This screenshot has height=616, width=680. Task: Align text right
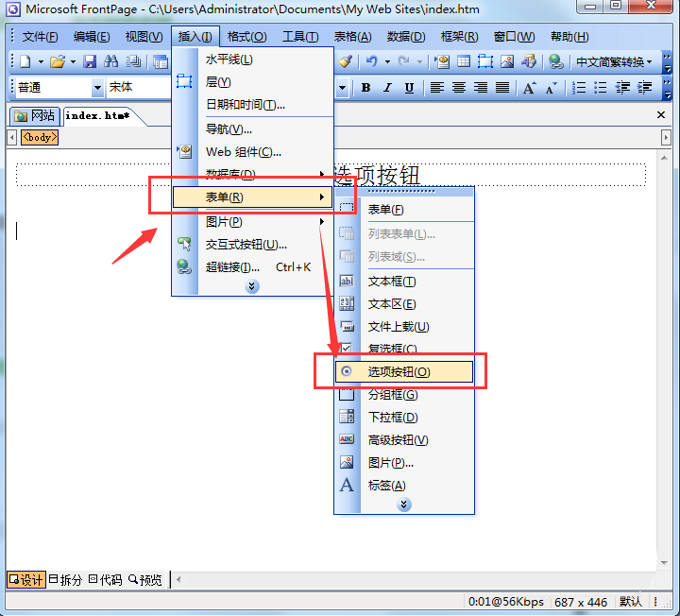[481, 88]
